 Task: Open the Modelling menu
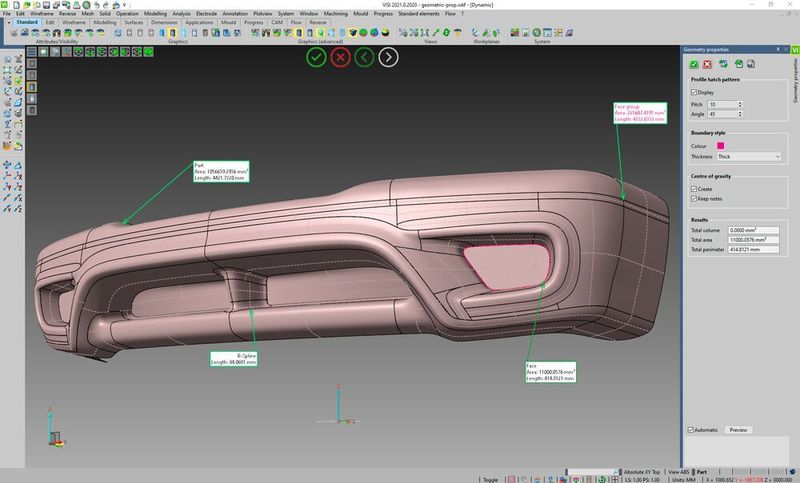155,13
